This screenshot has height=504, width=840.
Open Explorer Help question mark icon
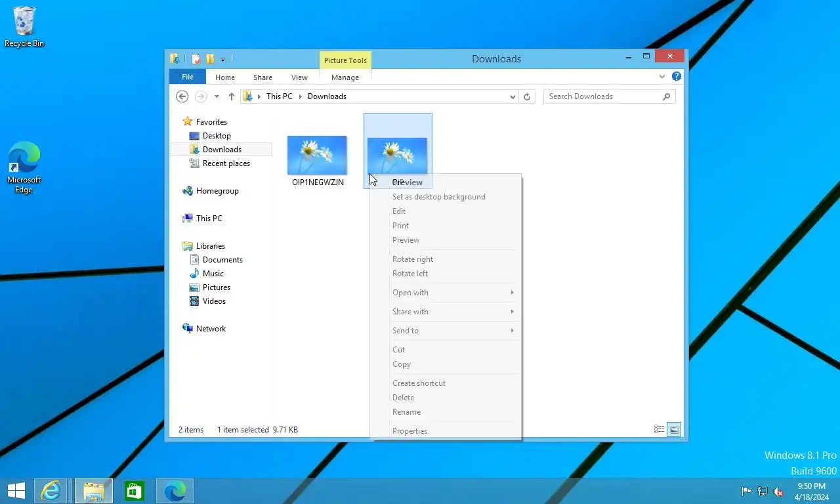pos(677,77)
